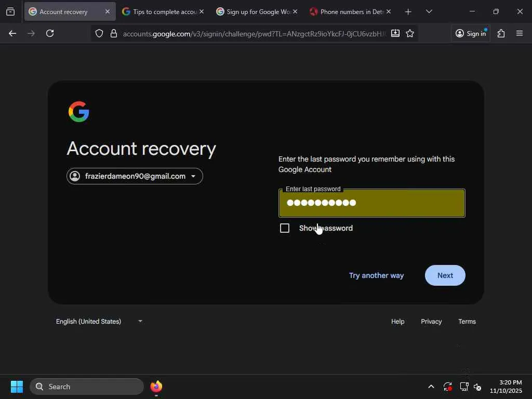Open tracking protection shield icon
532x399 pixels.
click(x=99, y=33)
